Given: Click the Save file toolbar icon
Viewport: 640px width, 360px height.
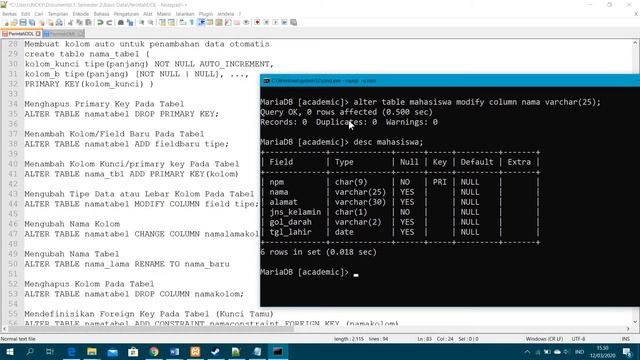Looking at the screenshot, I should pyautogui.click(x=23, y=22).
